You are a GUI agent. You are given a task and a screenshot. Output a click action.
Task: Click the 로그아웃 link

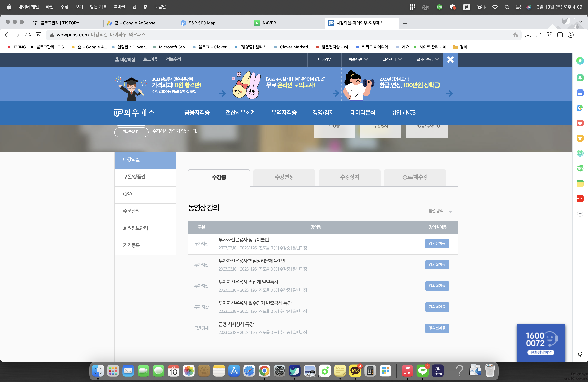pos(150,59)
